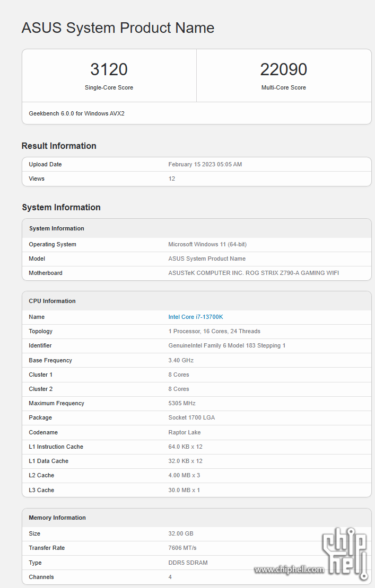Click the Views count 12

click(x=171, y=179)
